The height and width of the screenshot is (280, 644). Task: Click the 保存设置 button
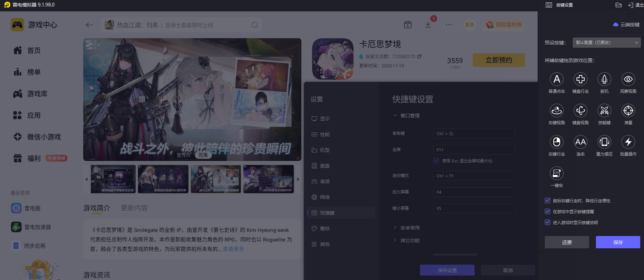point(447,270)
